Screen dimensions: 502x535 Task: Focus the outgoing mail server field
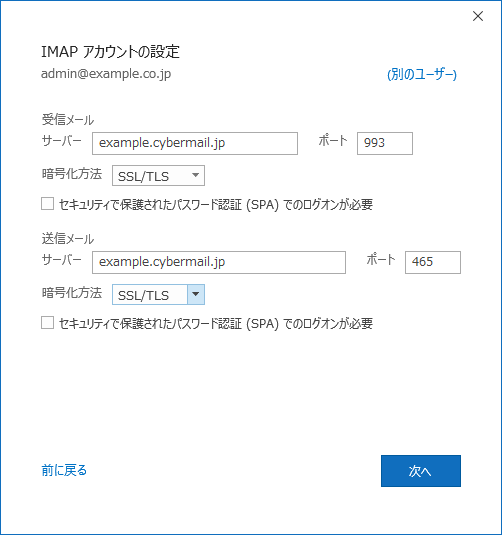(x=219, y=262)
